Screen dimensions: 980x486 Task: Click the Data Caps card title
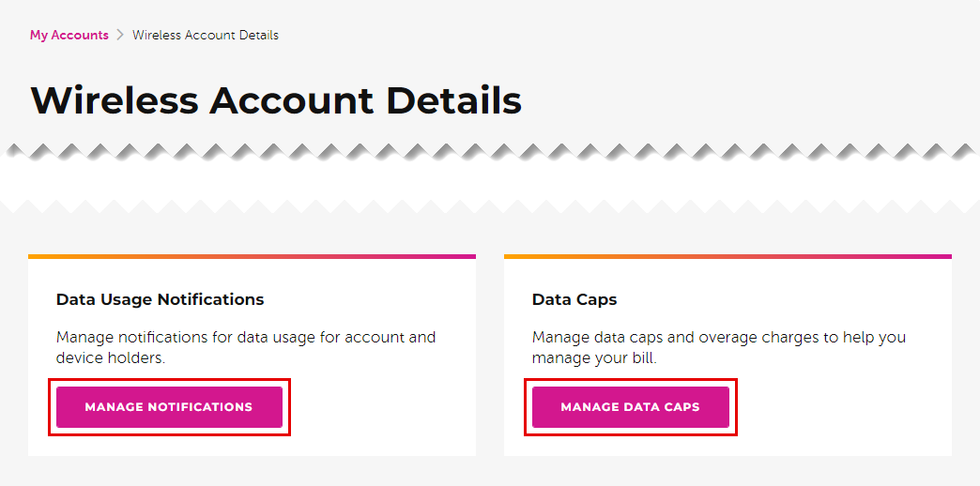coord(574,300)
